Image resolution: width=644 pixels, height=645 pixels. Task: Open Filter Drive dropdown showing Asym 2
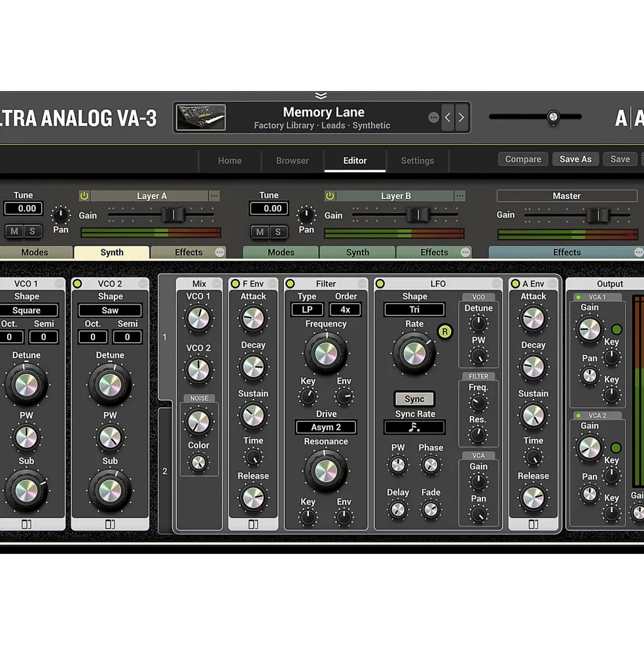pyautogui.click(x=326, y=427)
